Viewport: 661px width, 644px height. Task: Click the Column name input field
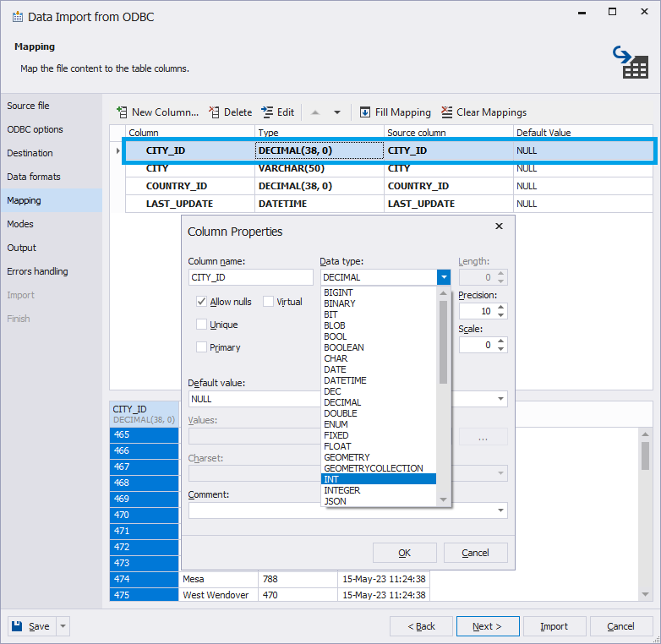coord(251,277)
